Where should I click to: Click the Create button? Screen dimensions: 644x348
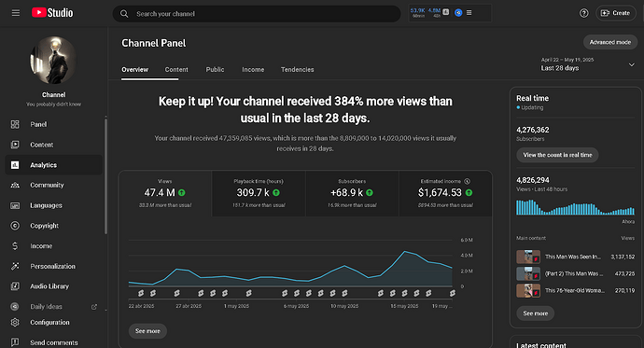[616, 13]
